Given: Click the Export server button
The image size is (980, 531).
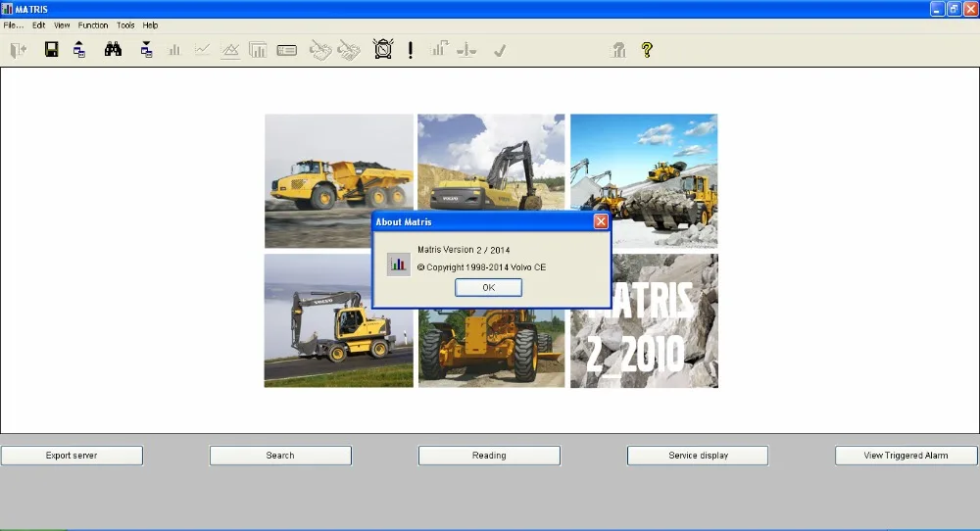Looking at the screenshot, I should 72,456.
